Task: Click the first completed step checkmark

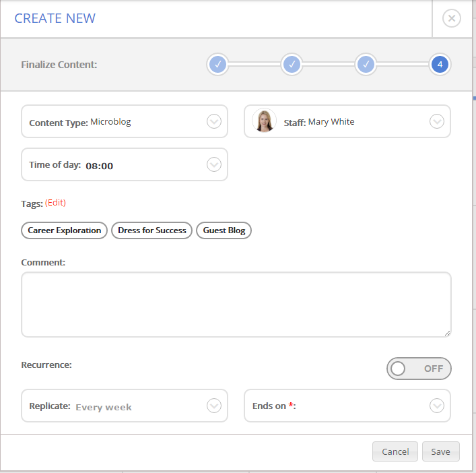Action: (x=217, y=65)
